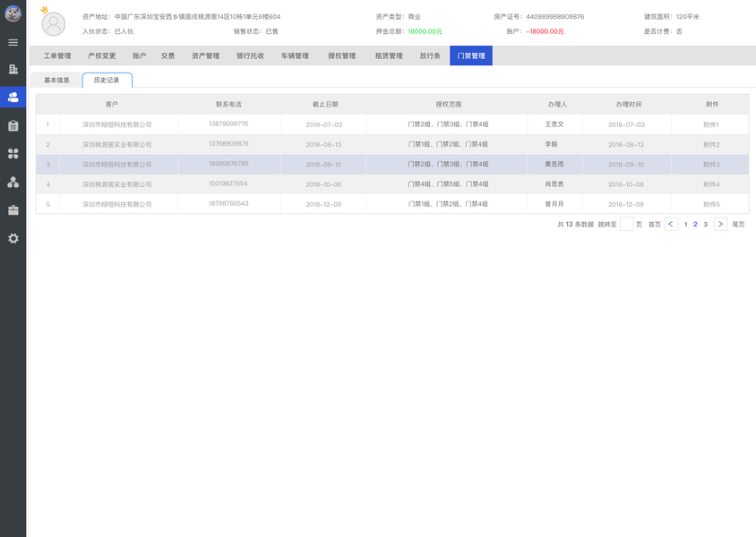Open attachment 附件3
This screenshot has width=756, height=537.
click(x=711, y=165)
